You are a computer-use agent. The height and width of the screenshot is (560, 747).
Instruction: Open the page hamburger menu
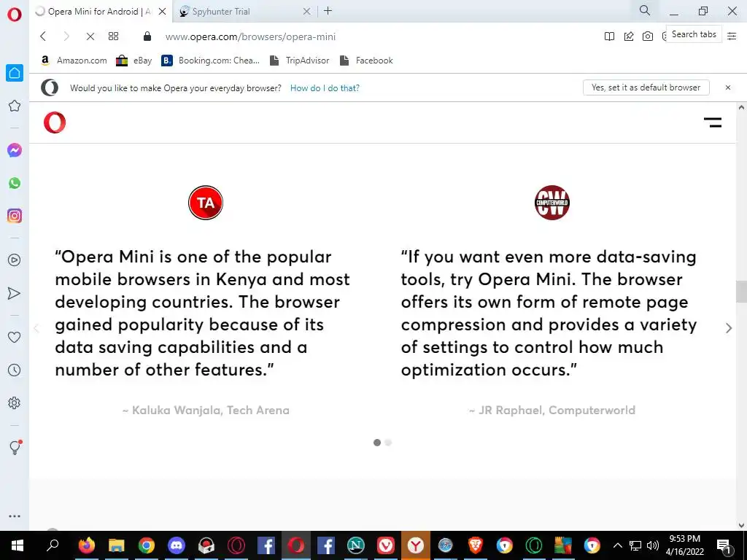(713, 122)
